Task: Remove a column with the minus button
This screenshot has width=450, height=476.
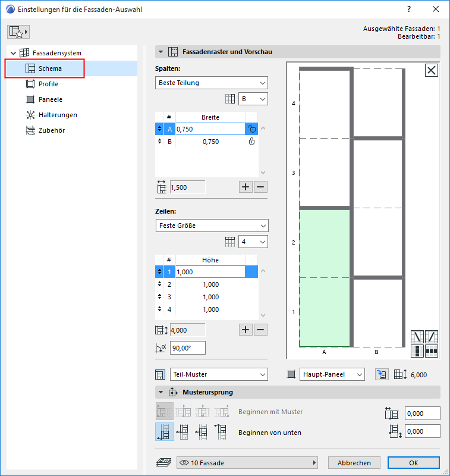Action: 260,187
